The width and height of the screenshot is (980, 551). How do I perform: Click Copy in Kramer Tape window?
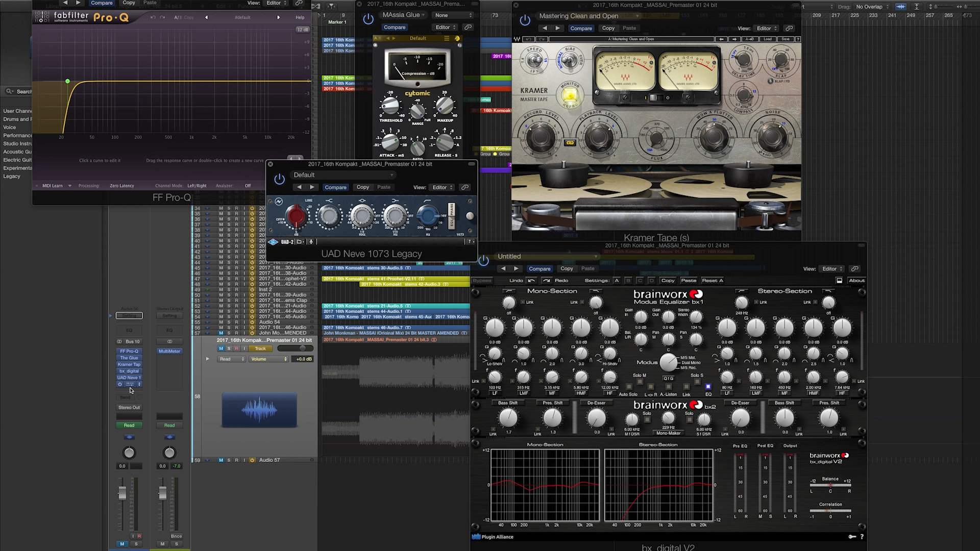point(608,29)
